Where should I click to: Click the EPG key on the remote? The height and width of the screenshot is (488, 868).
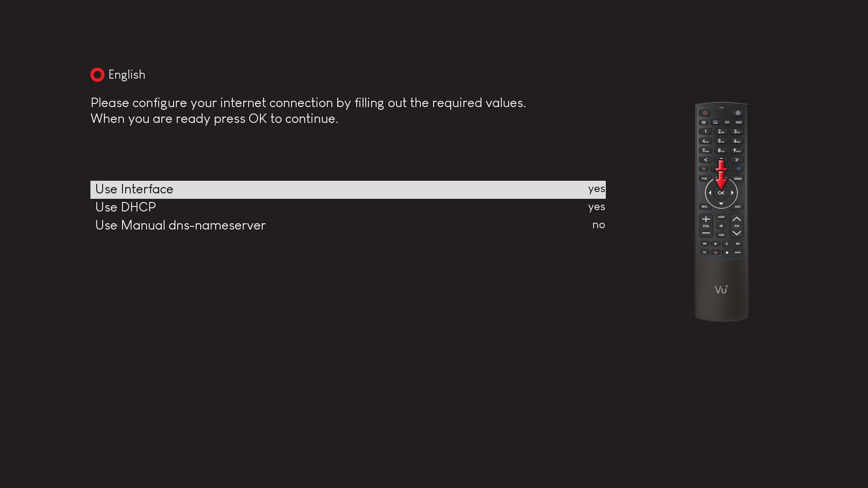coord(704,206)
